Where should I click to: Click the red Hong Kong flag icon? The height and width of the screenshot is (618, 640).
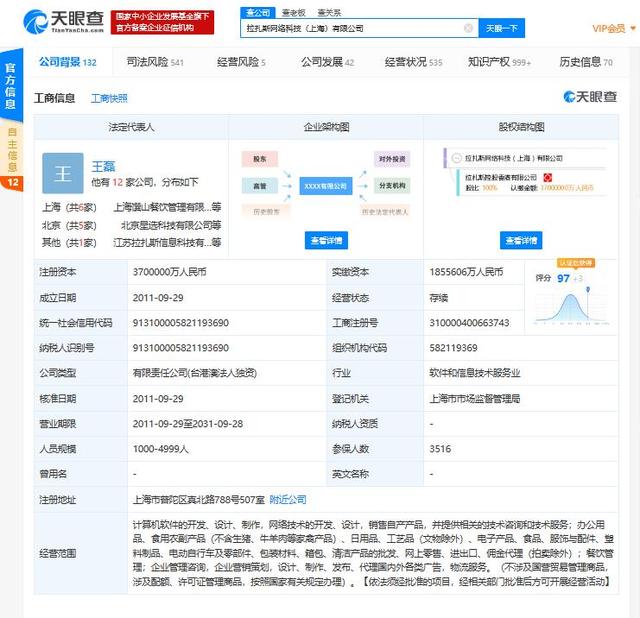[548, 177]
